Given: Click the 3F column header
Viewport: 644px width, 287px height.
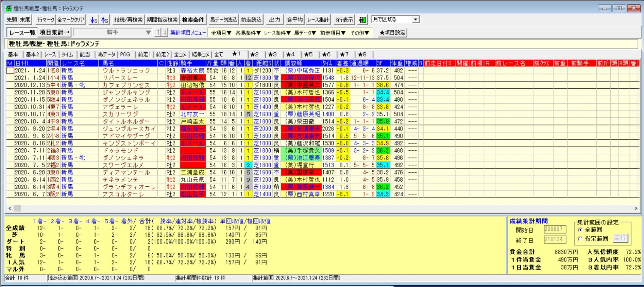Looking at the screenshot, I should [383, 63].
